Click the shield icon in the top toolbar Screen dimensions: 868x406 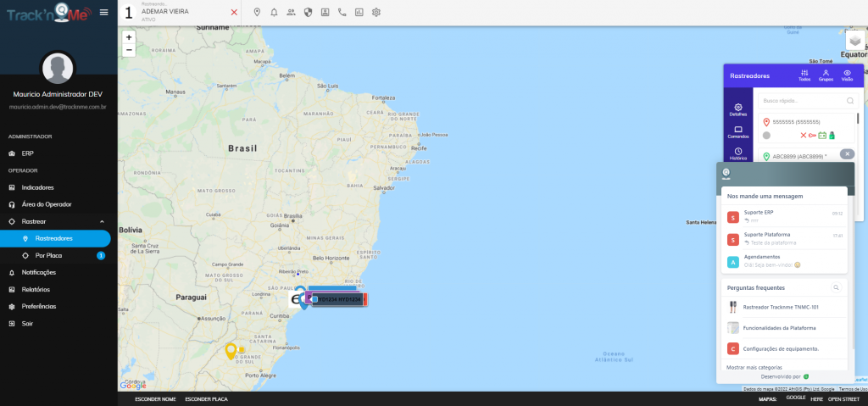tap(309, 12)
